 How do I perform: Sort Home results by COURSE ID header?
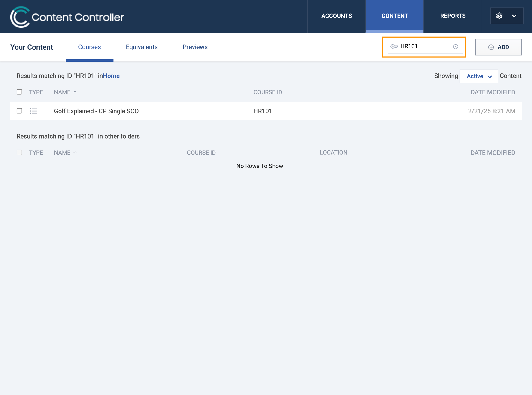coord(268,92)
